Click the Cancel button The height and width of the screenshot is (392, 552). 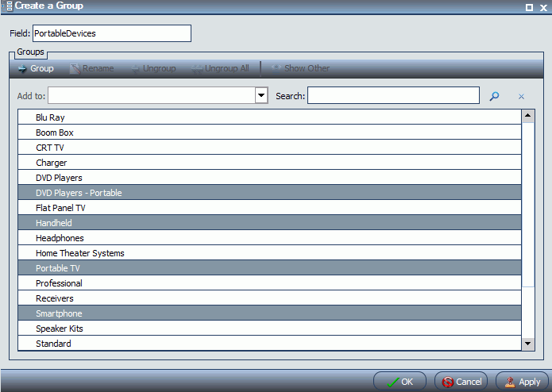point(461,382)
